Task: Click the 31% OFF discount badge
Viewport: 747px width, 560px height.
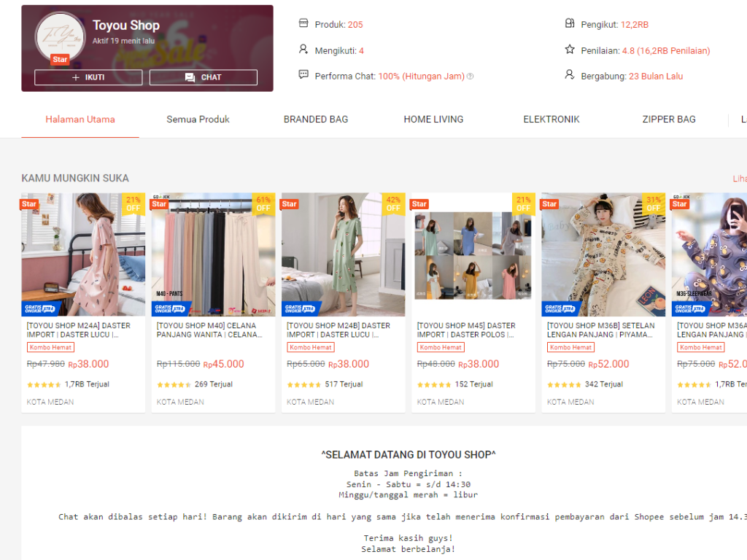Action: point(654,204)
